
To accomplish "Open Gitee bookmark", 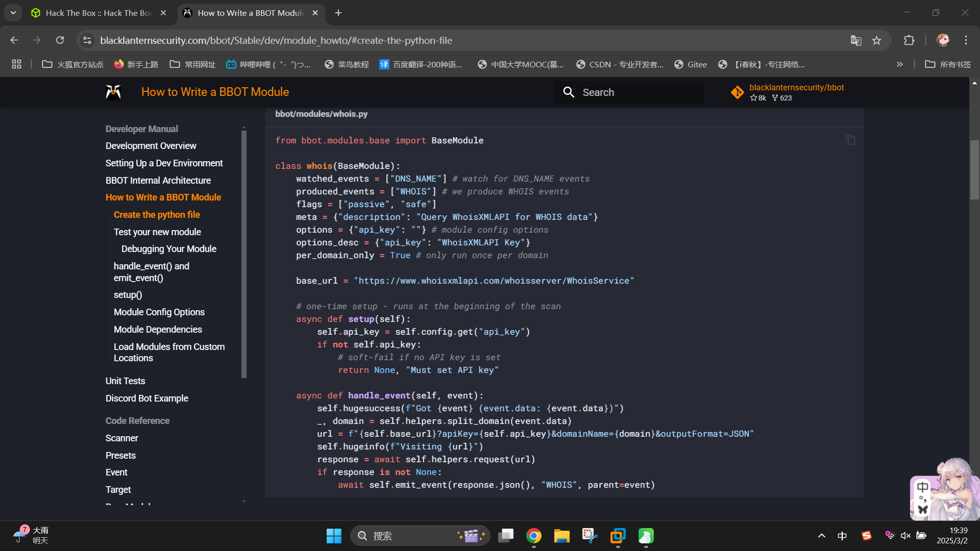I will 691,64.
